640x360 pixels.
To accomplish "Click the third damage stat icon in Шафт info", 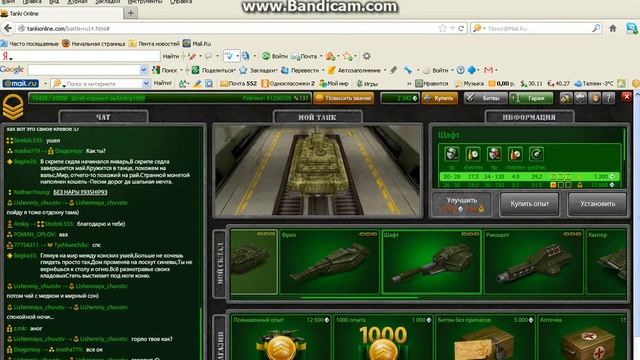I will [494, 154].
